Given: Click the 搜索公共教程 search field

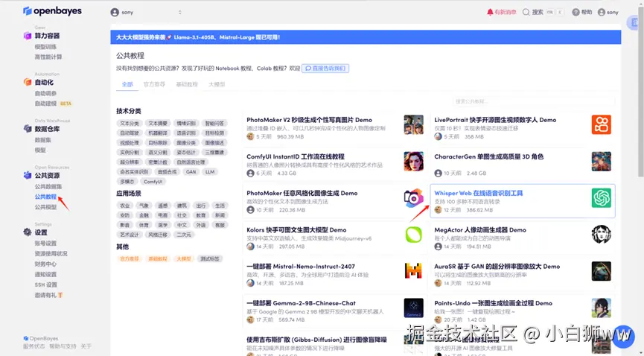Looking at the screenshot, I should (x=533, y=101).
